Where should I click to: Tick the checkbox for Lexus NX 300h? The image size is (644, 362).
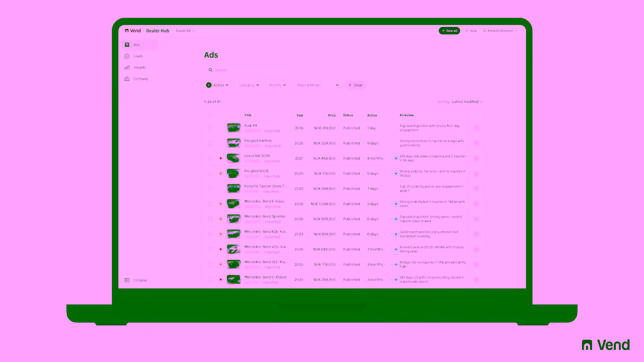click(210, 158)
